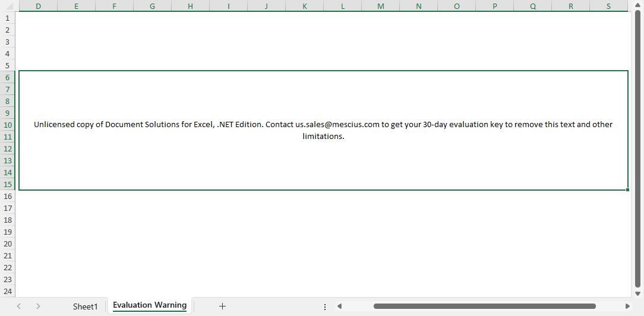Image resolution: width=644 pixels, height=316 pixels.
Task: Select column M header
Action: (381, 6)
